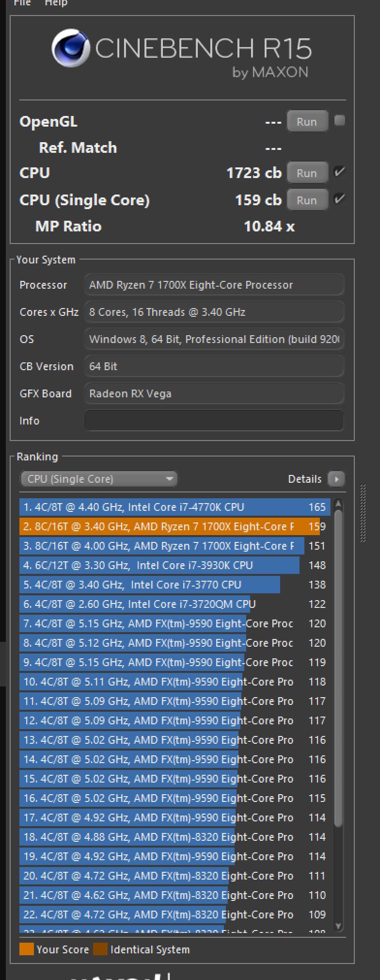Select ranking row 19 FX-9590 at 4.92 GHz

tap(175, 856)
